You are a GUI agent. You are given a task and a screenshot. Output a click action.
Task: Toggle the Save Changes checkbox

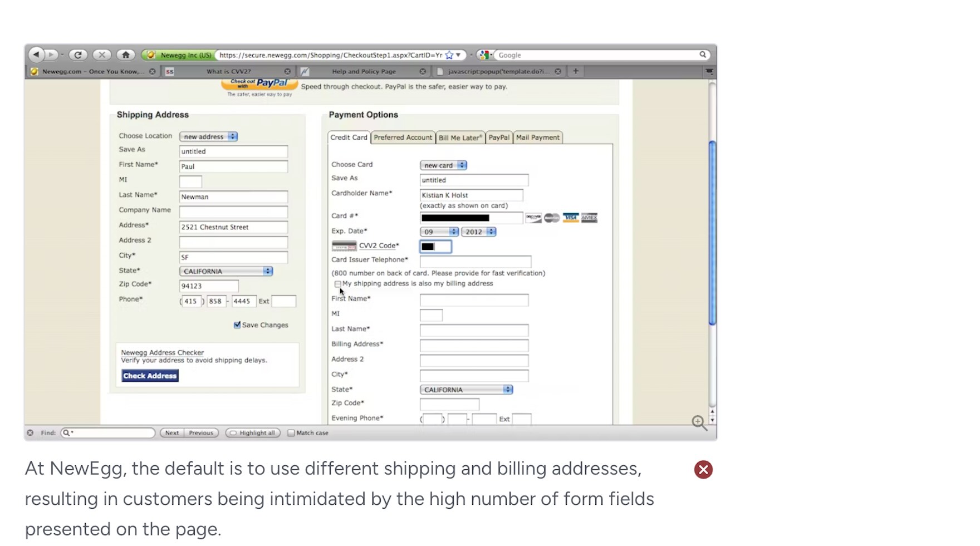[x=237, y=325]
